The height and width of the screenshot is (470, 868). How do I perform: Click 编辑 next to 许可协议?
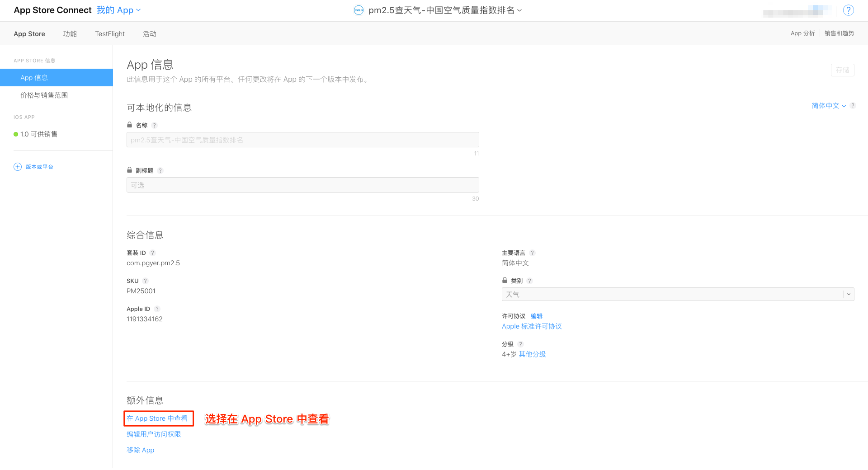click(x=537, y=316)
